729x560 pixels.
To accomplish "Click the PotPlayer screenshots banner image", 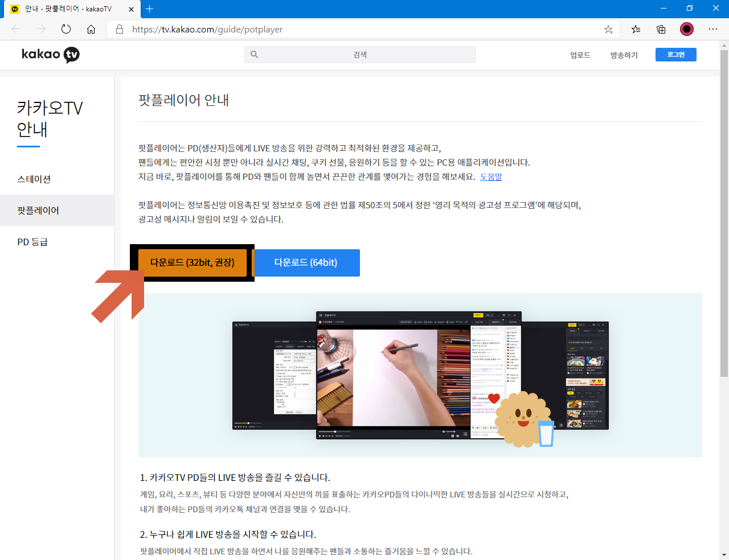I will [x=420, y=376].
